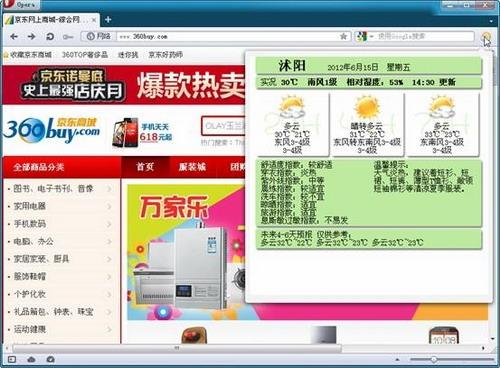Click the 实况 30℃ current conditions bar
The image size is (500, 368).
click(x=369, y=82)
